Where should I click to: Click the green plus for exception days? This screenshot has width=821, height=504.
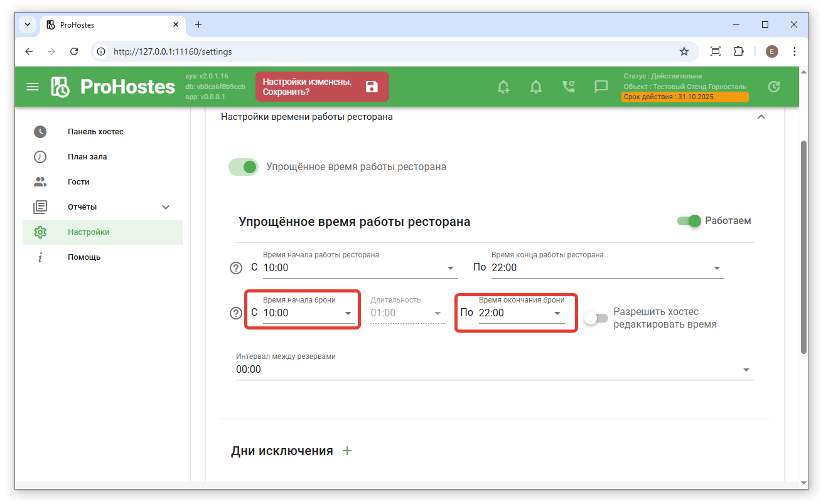coord(347,451)
